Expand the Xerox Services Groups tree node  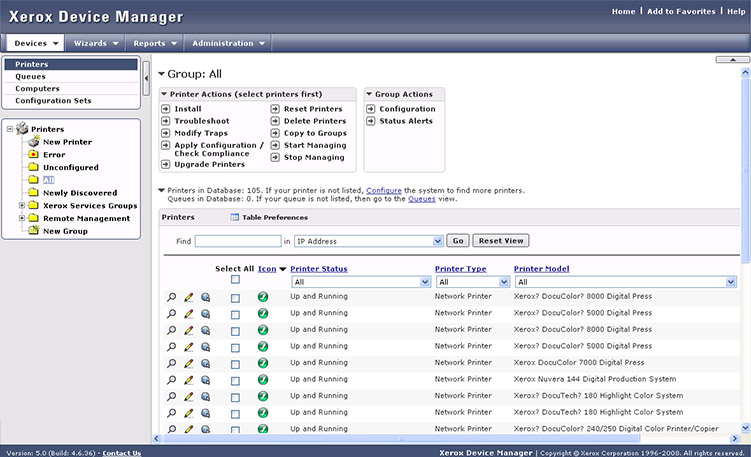(x=22, y=205)
